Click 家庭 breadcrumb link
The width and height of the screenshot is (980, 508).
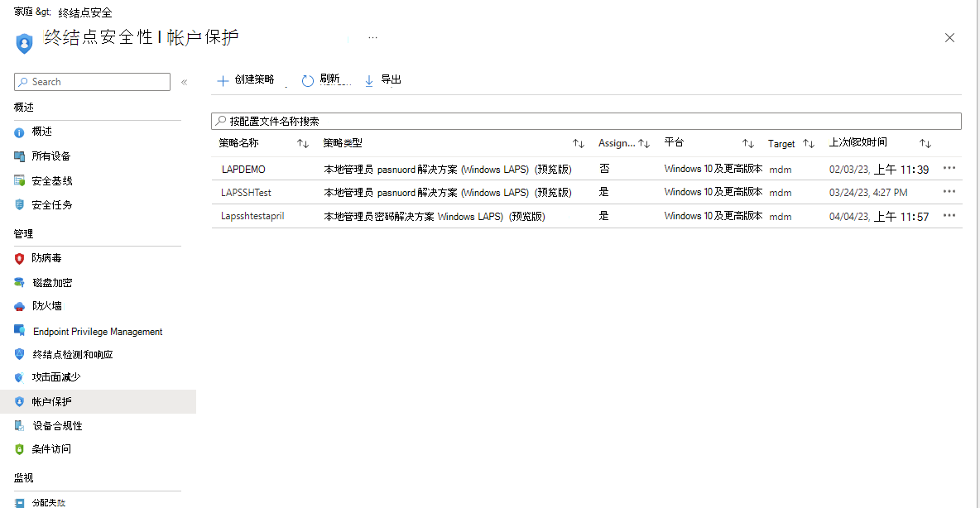tap(23, 12)
